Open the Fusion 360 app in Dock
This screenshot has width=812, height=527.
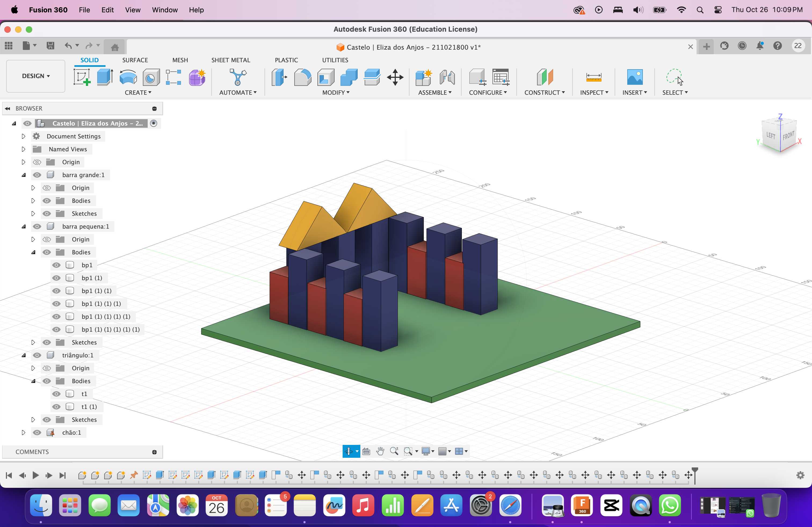pos(582,505)
